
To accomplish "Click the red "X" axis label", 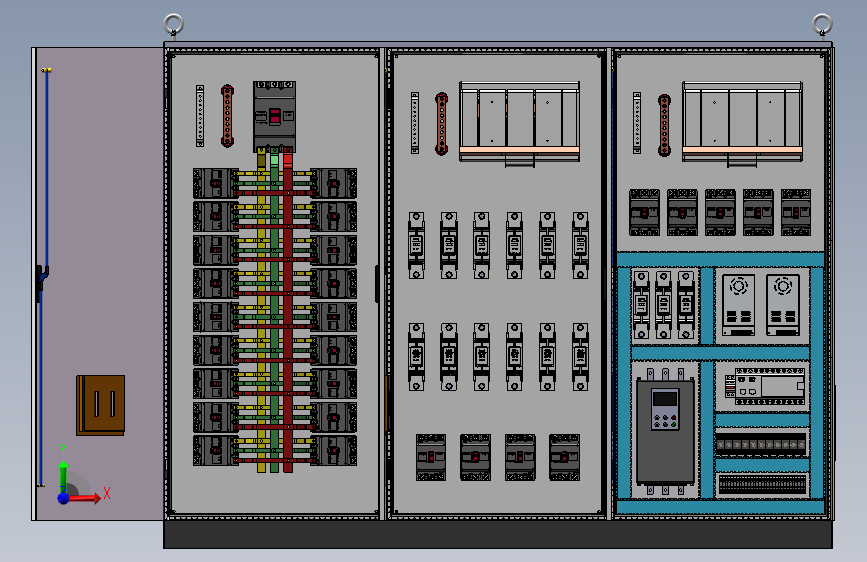I will coord(107,493).
